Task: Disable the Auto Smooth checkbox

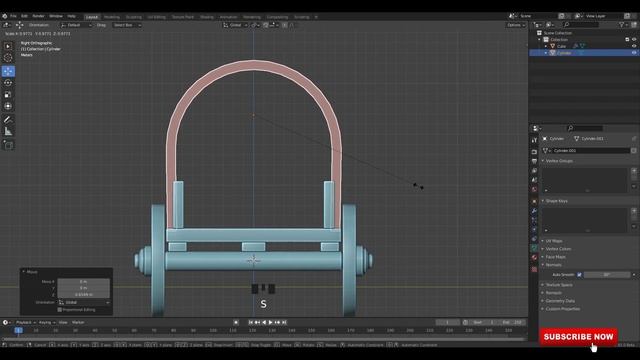Action: click(579, 275)
